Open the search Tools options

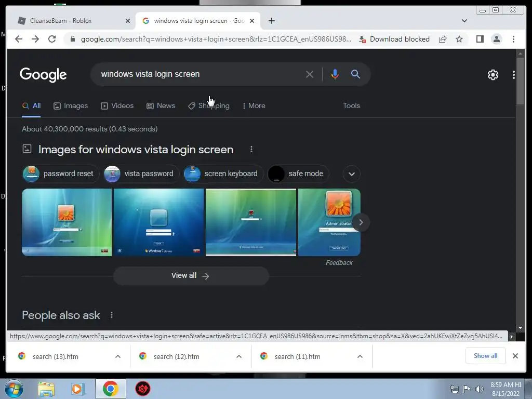coord(351,105)
